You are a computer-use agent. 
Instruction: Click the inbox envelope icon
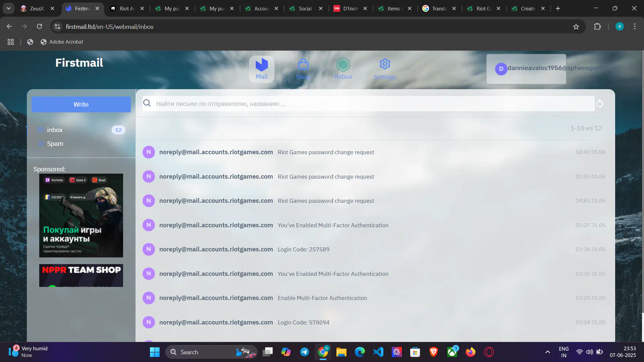[x=41, y=130]
